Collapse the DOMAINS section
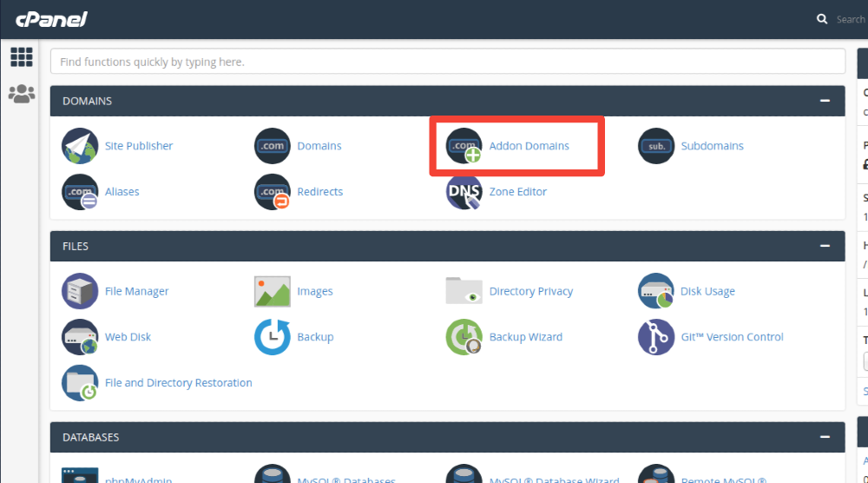 pos(825,101)
